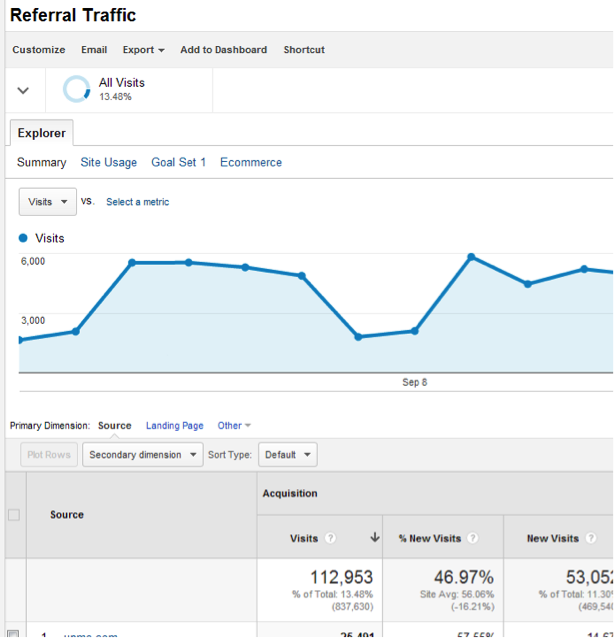
Task: Click the blue Visits legend dot
Action: [x=23, y=238]
